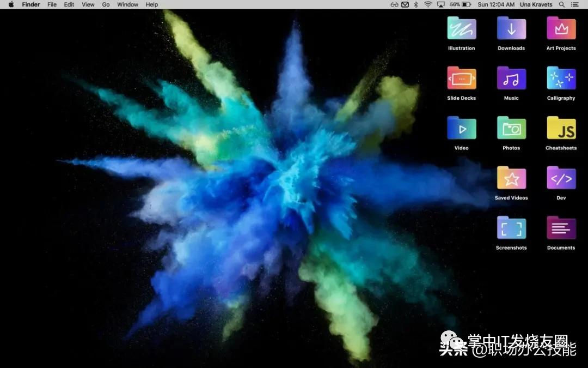This screenshot has height=368, width=588.
Task: Select the Art Projects folder
Action: (x=561, y=29)
